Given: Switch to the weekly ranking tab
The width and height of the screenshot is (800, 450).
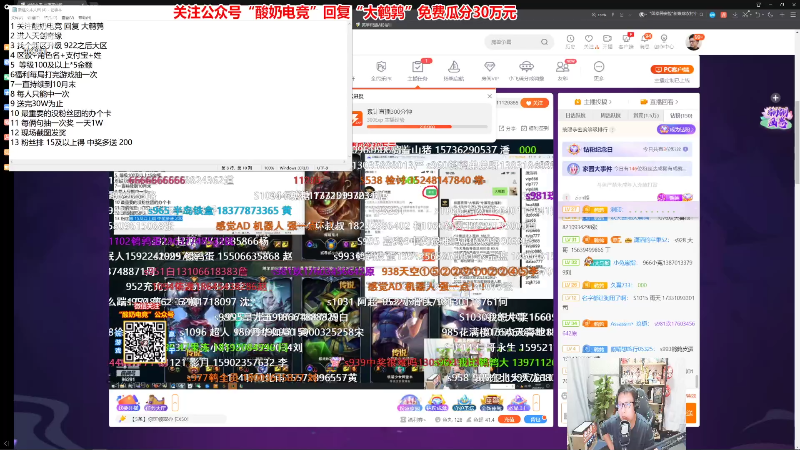Looking at the screenshot, I should (x=610, y=116).
